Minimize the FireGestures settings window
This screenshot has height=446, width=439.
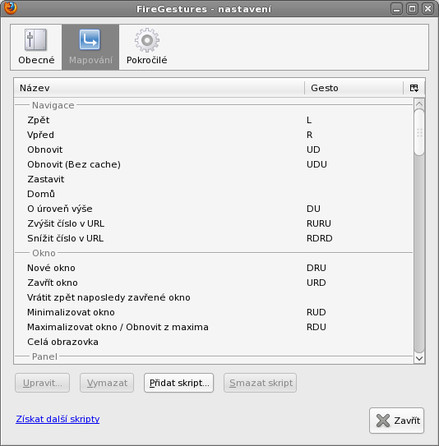[x=396, y=9]
